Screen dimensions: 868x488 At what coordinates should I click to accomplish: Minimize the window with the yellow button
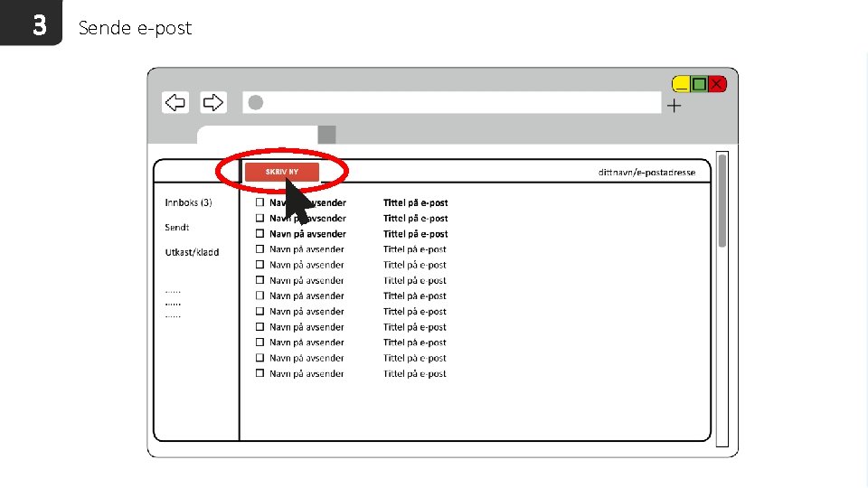(x=681, y=84)
